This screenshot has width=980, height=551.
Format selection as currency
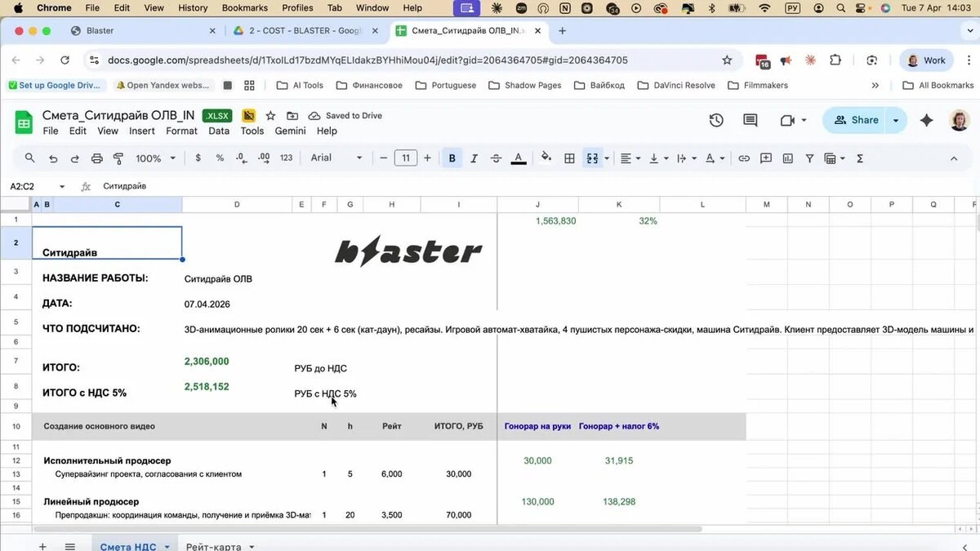pos(198,158)
